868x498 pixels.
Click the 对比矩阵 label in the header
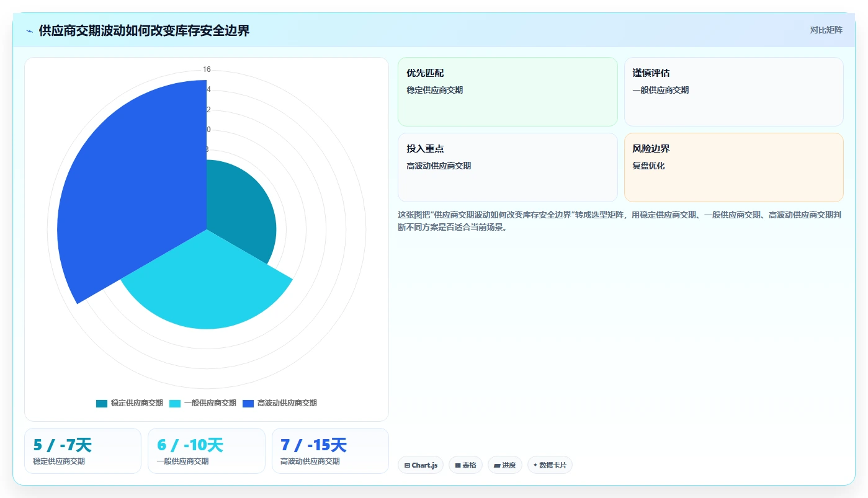pyautogui.click(x=826, y=30)
